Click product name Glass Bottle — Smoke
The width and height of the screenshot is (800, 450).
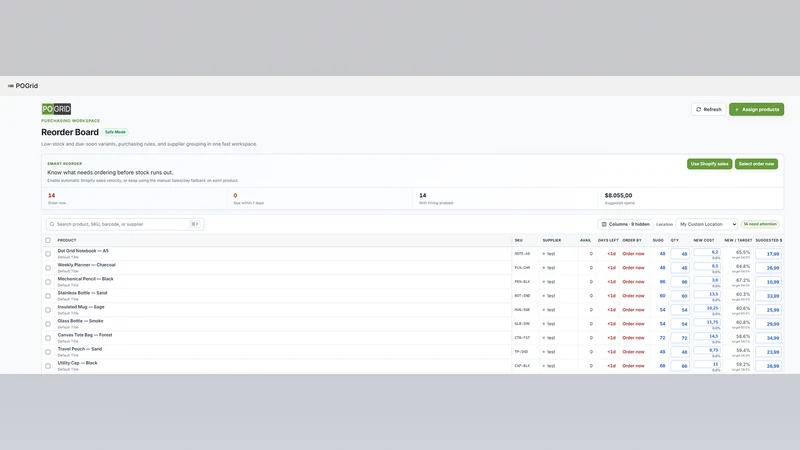coord(81,321)
